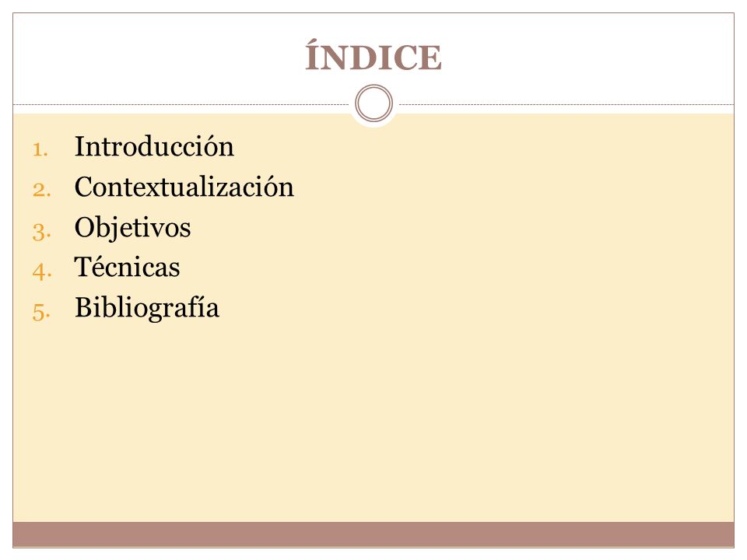Click the Técnicas list entry
This screenshot has height=560, width=747.
tap(127, 267)
